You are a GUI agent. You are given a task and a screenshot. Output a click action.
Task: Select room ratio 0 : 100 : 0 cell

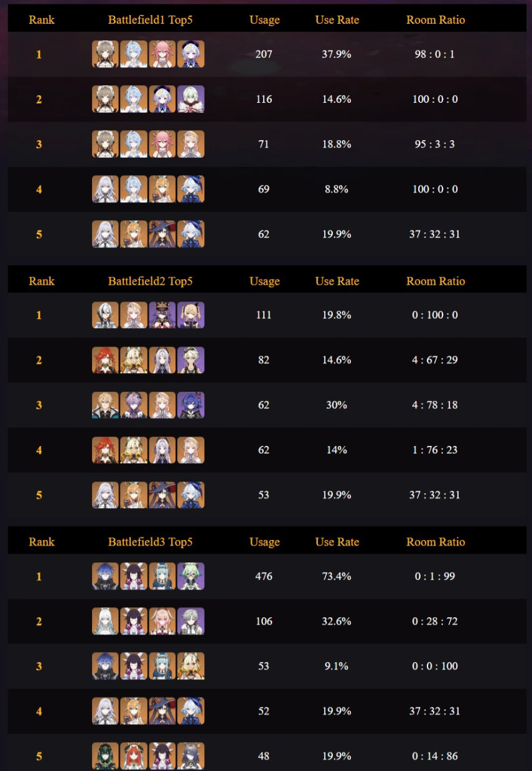pyautogui.click(x=436, y=315)
